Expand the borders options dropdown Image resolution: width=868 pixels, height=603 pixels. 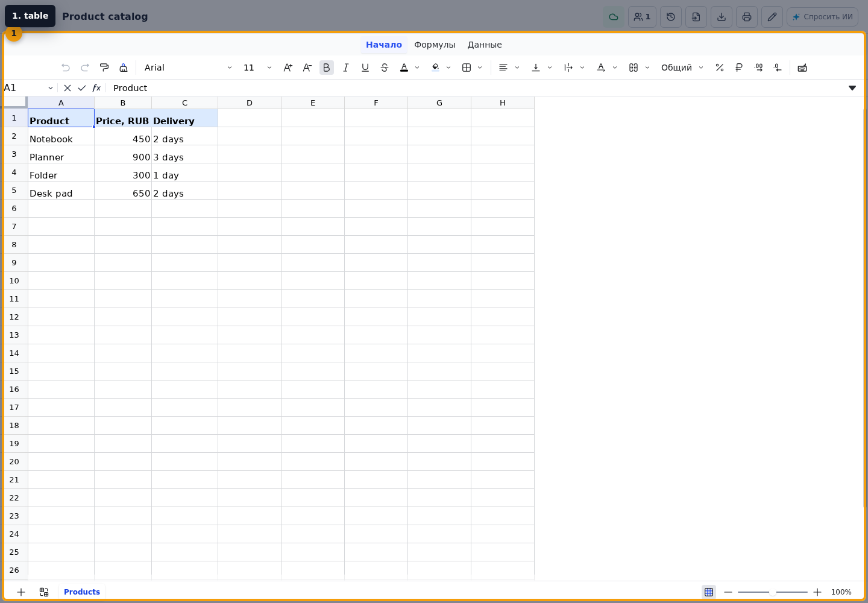(480, 68)
